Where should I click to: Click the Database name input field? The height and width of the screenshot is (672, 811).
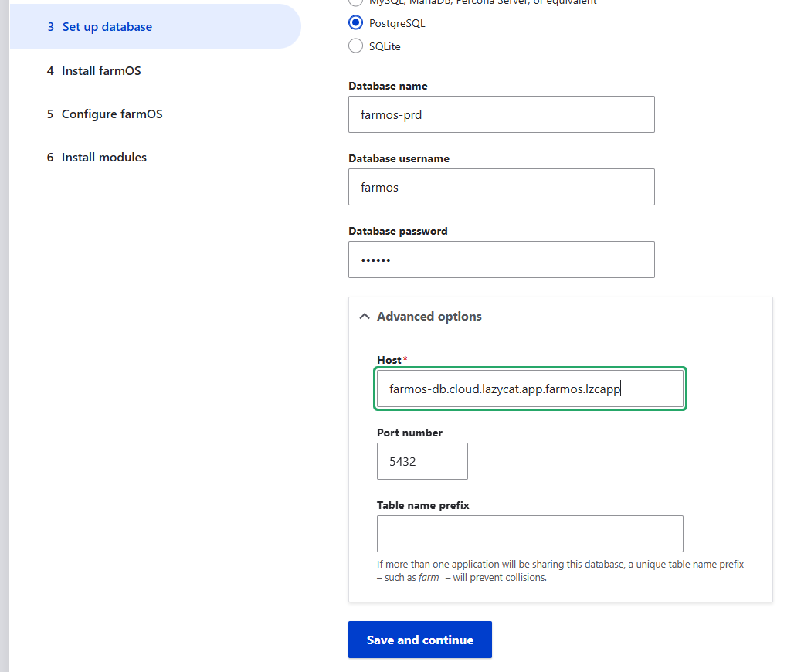tap(501, 114)
